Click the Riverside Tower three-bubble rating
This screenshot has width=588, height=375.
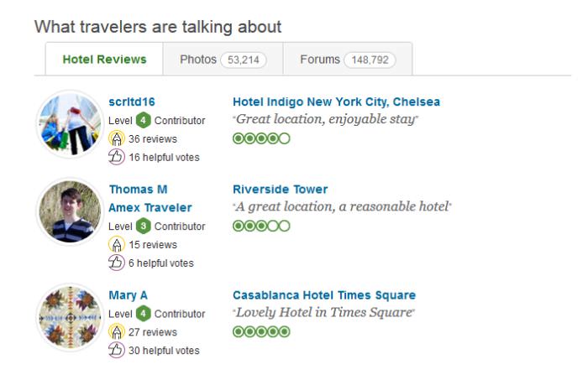pos(260,226)
